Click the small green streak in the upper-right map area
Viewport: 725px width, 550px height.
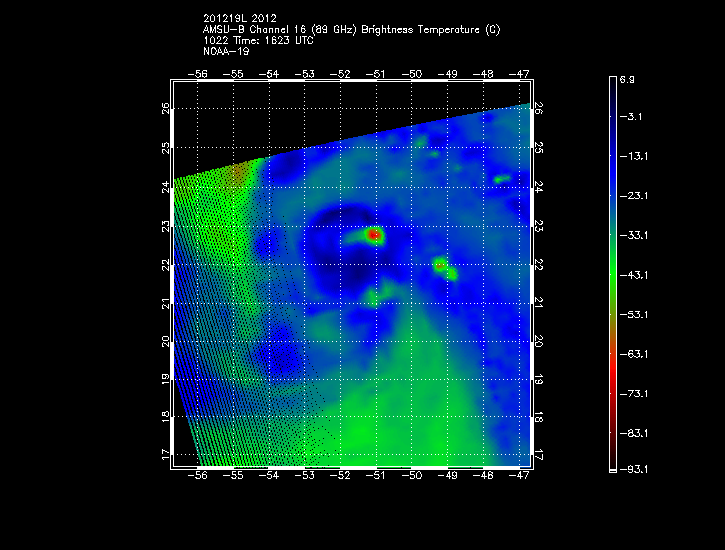coord(502,179)
